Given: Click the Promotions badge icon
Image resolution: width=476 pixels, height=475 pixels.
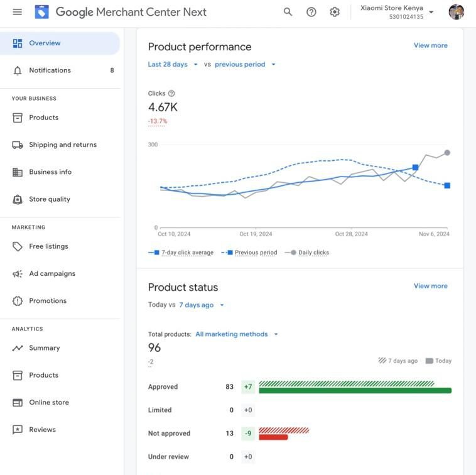Looking at the screenshot, I should [18, 301].
